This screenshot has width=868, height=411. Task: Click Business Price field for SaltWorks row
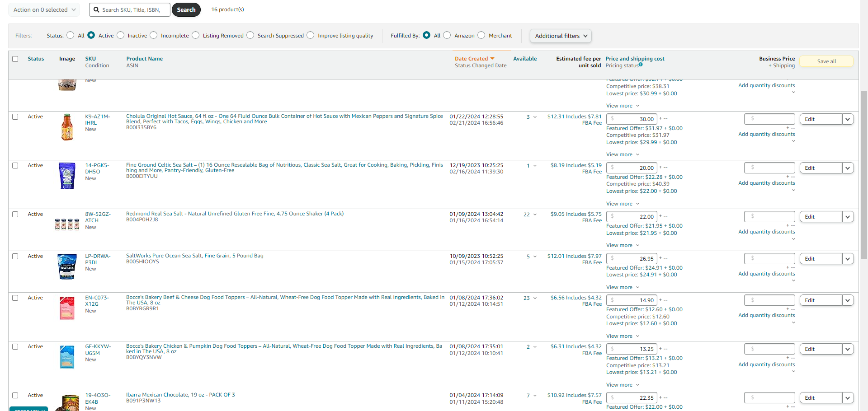(769, 258)
